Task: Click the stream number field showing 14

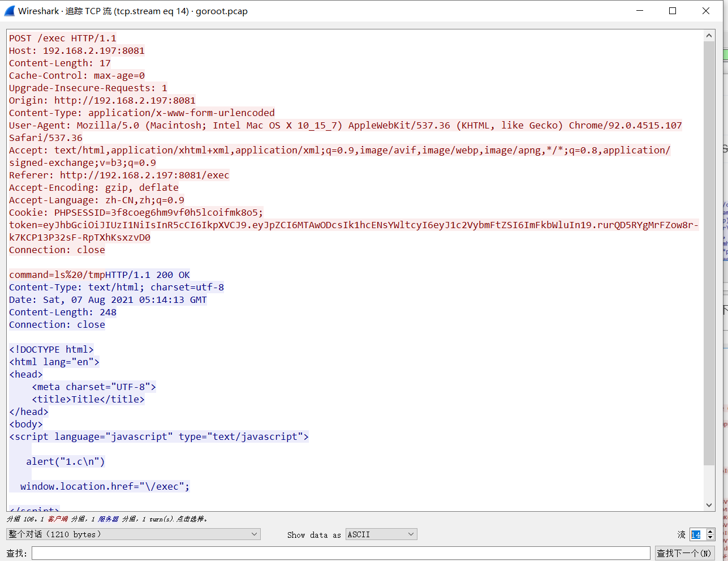Action: point(697,534)
